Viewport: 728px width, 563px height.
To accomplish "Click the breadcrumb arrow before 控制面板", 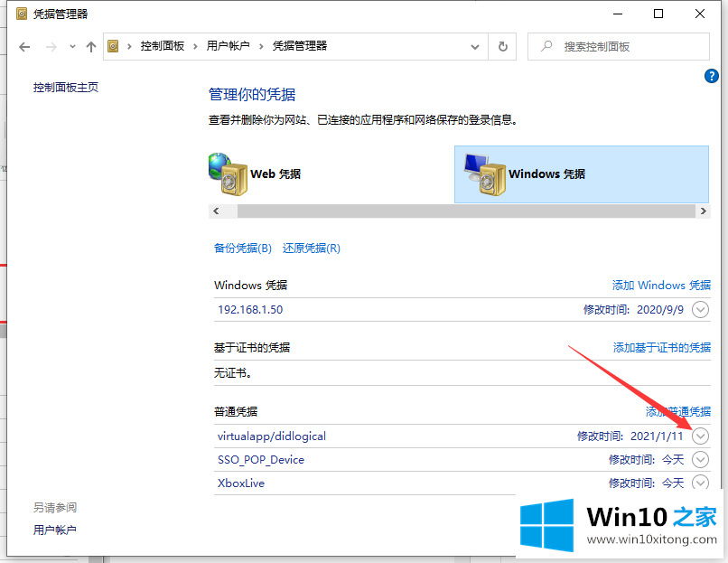I will point(129,46).
